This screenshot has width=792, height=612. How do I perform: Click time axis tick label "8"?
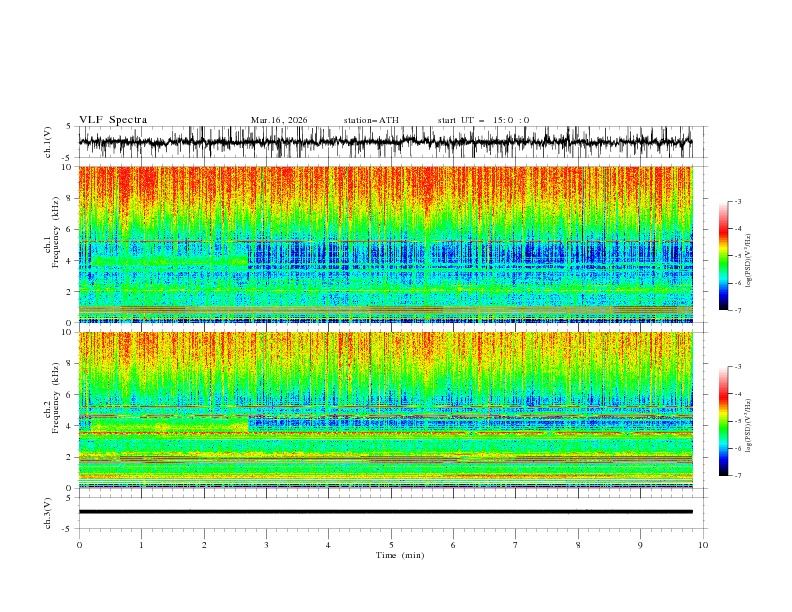(578, 545)
